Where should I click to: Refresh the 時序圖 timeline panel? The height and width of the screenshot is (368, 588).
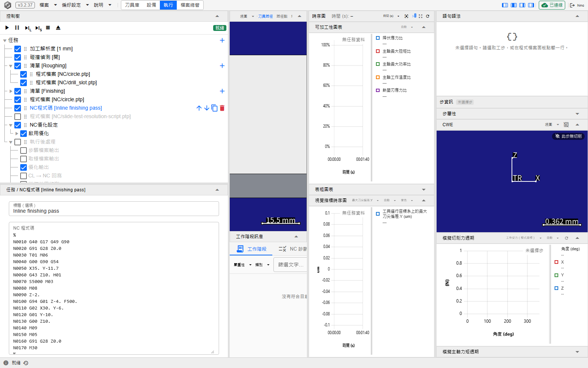[427, 16]
